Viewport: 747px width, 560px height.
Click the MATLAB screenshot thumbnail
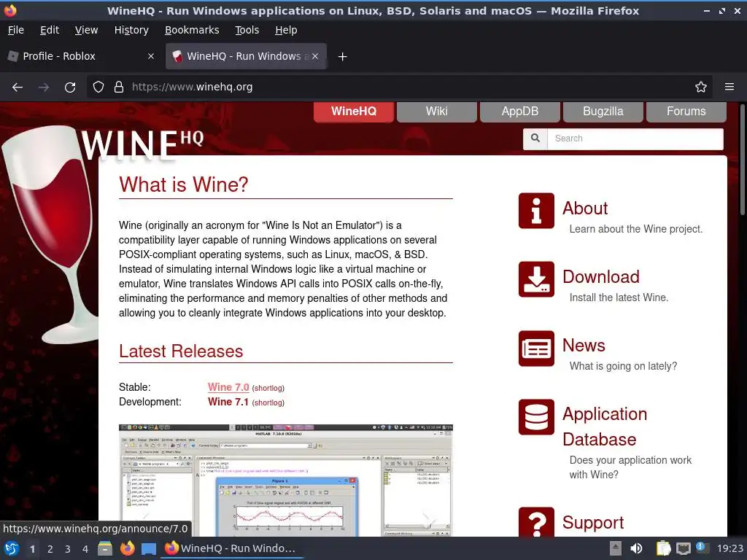tap(286, 481)
